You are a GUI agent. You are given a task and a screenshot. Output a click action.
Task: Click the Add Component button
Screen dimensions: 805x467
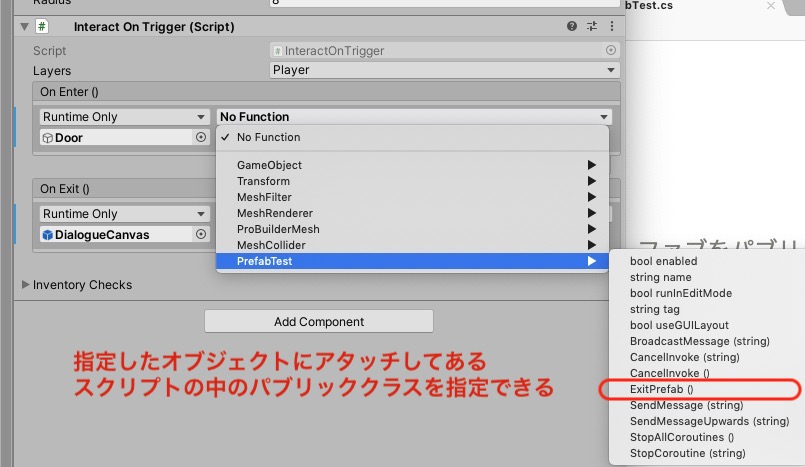318,322
